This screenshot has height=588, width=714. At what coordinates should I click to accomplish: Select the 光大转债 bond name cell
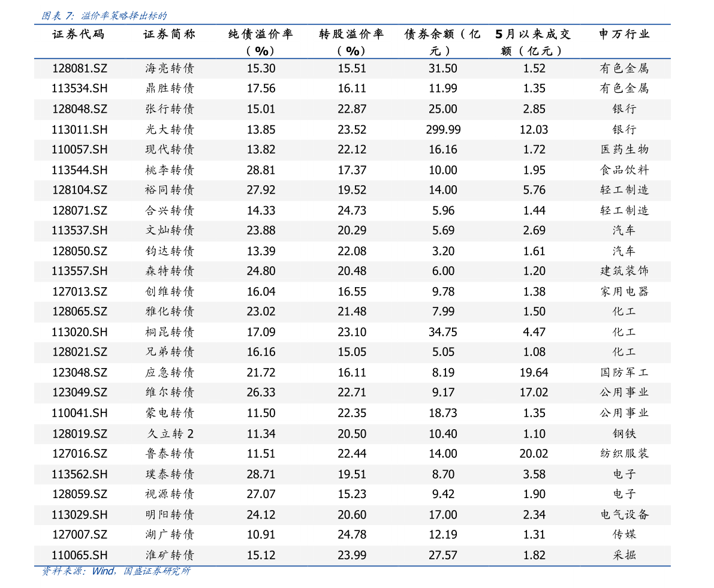(x=170, y=129)
